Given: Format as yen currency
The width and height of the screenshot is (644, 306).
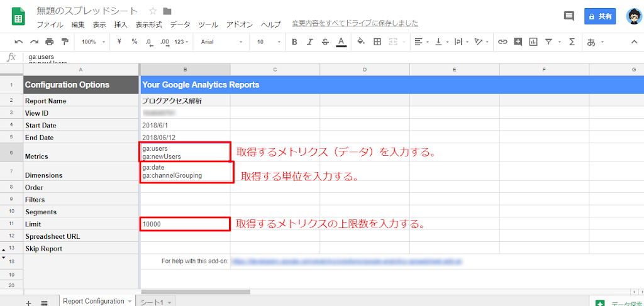Looking at the screenshot, I should pyautogui.click(x=119, y=42).
